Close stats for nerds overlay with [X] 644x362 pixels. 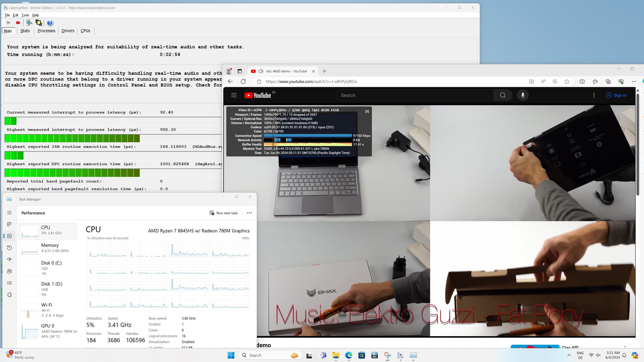[367, 111]
